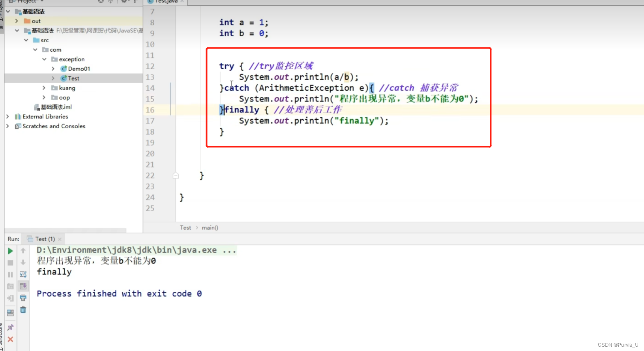Expand the kuang package

(44, 88)
